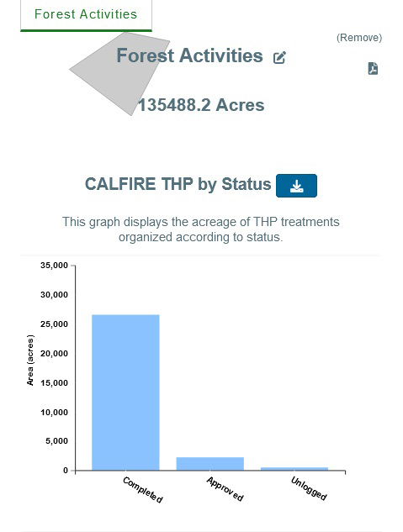Click the Unlogged bar in the chart
This screenshot has width=403, height=532.
coord(294,469)
